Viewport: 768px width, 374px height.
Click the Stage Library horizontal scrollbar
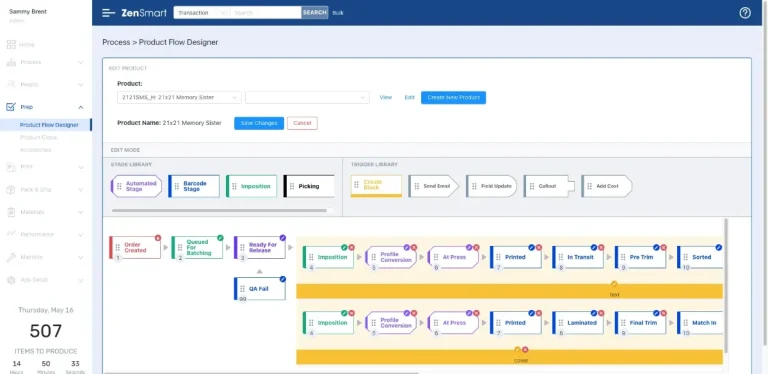(219, 210)
